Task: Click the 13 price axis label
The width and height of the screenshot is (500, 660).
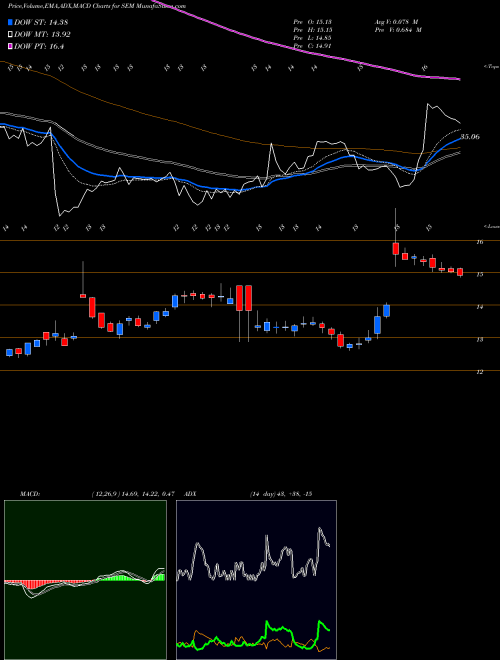Action: (480, 339)
